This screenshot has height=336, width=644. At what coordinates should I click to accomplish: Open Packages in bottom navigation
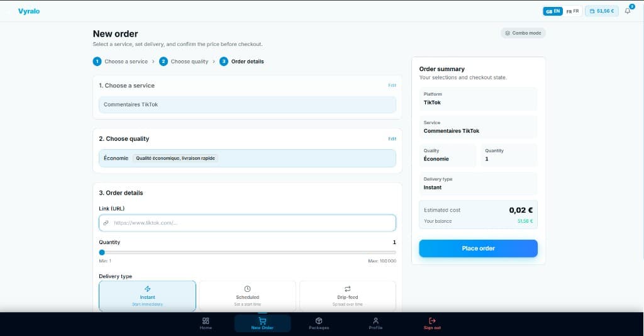point(319,323)
